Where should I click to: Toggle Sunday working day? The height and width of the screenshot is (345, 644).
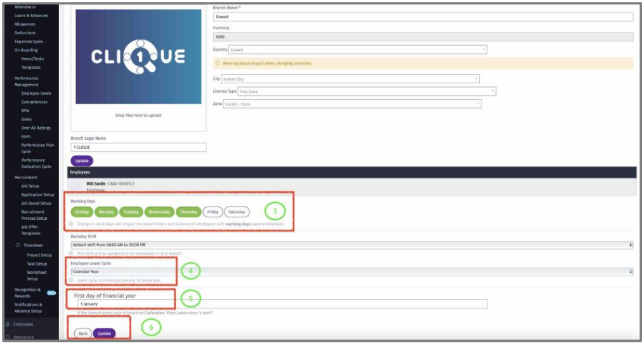[x=81, y=212]
